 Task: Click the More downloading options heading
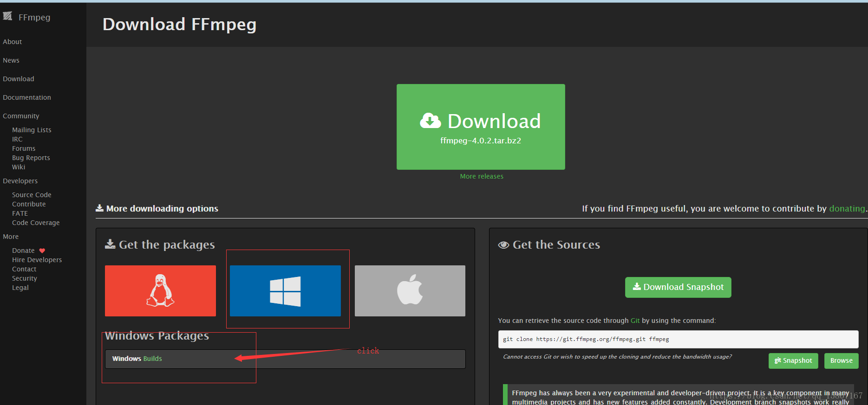pos(157,209)
